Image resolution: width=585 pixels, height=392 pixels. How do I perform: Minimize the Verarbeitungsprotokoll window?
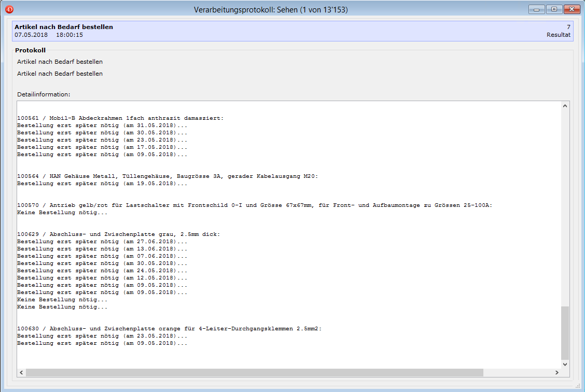(x=537, y=9)
